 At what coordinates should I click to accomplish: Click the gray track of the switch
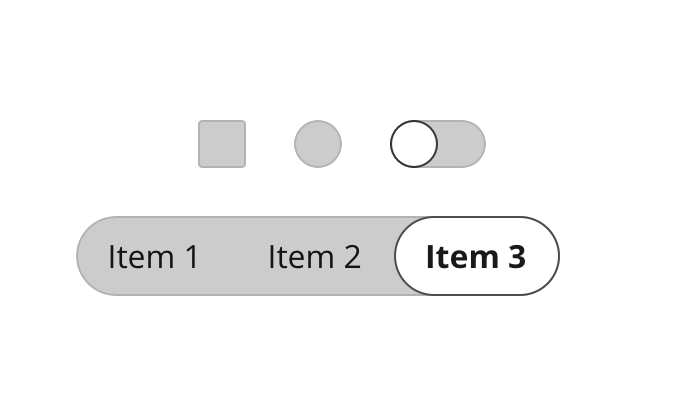tap(462, 144)
